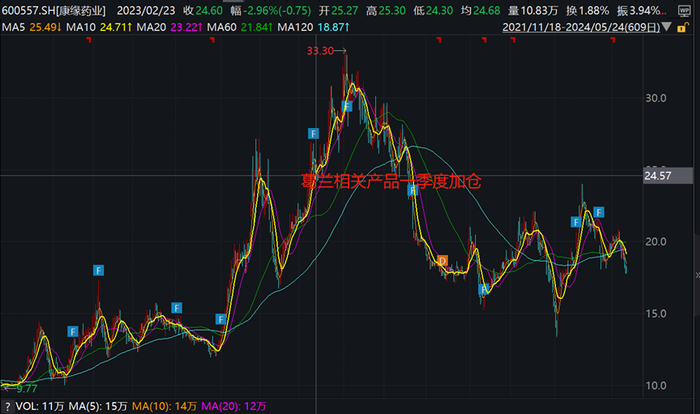Click the last red flag marker at chart top
This screenshot has height=414, width=700.
click(x=612, y=40)
